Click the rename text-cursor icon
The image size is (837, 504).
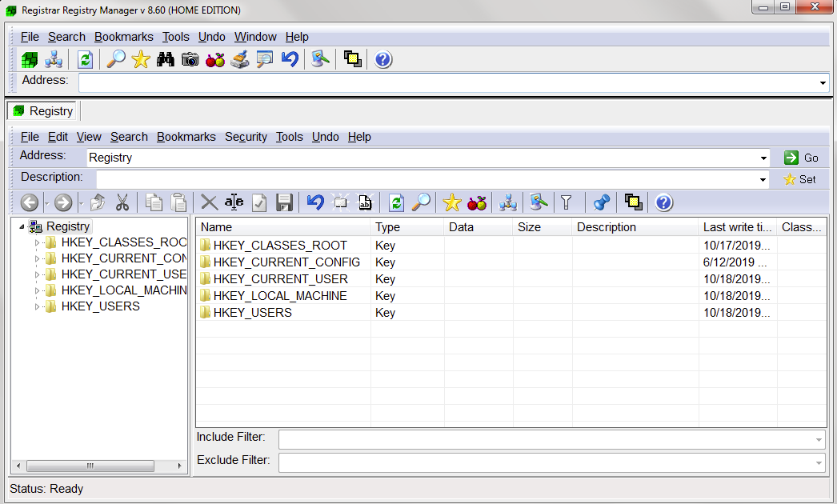tap(234, 202)
